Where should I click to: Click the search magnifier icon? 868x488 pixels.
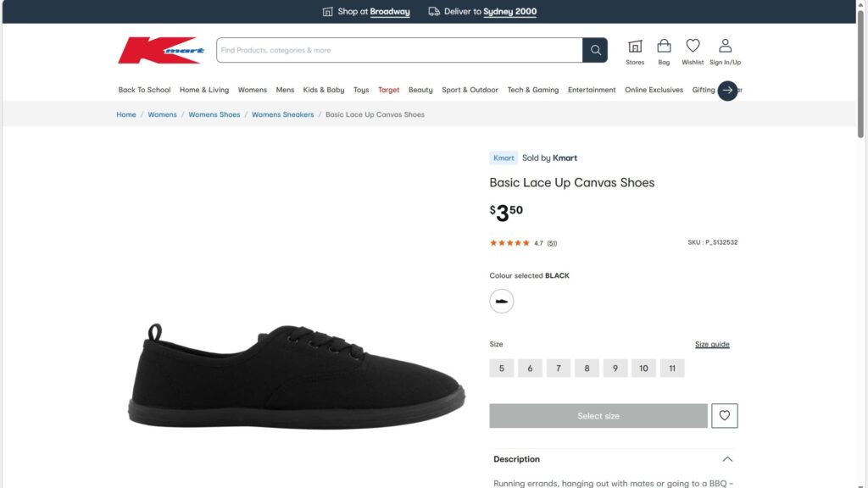(595, 50)
